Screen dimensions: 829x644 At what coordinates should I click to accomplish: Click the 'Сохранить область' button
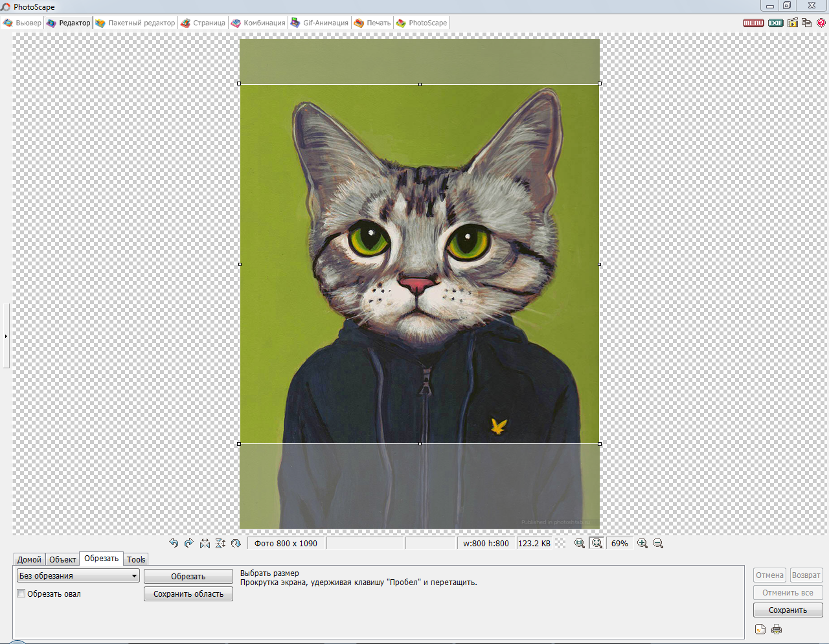pos(188,594)
